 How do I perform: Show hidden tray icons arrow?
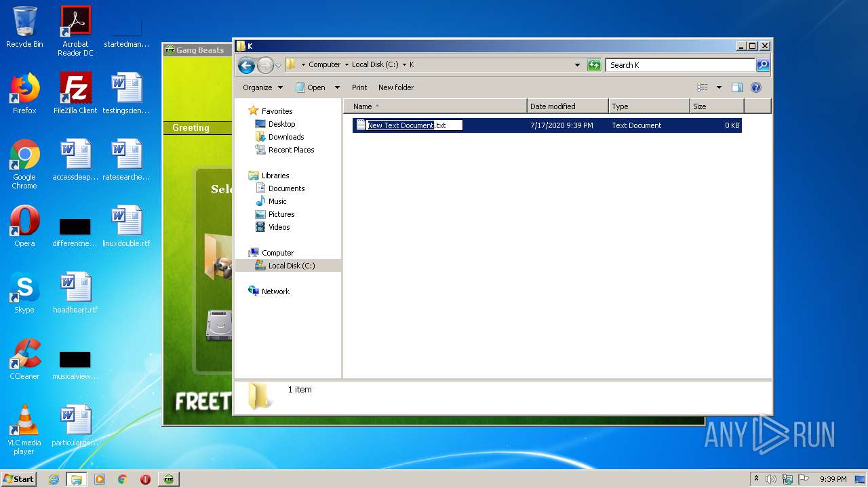(756, 479)
